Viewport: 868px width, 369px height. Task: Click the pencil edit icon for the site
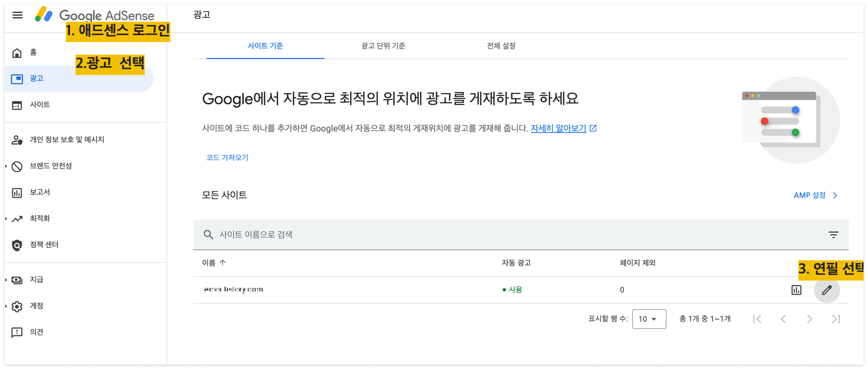pos(826,290)
